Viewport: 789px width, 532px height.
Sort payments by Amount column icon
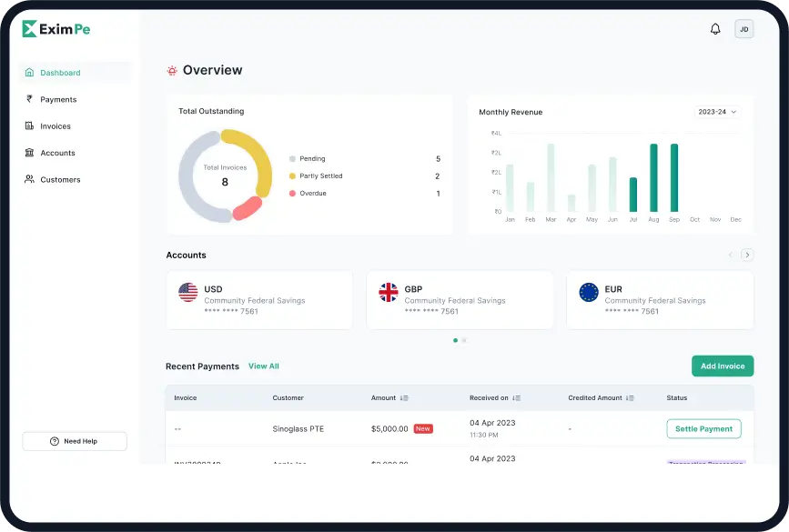[404, 397]
